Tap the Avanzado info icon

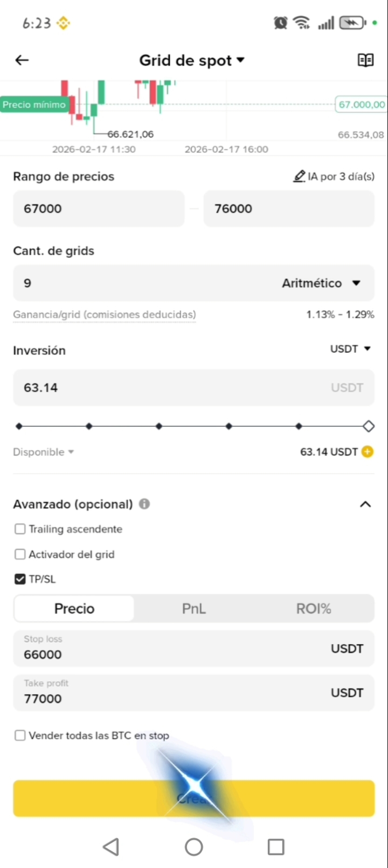tap(144, 504)
